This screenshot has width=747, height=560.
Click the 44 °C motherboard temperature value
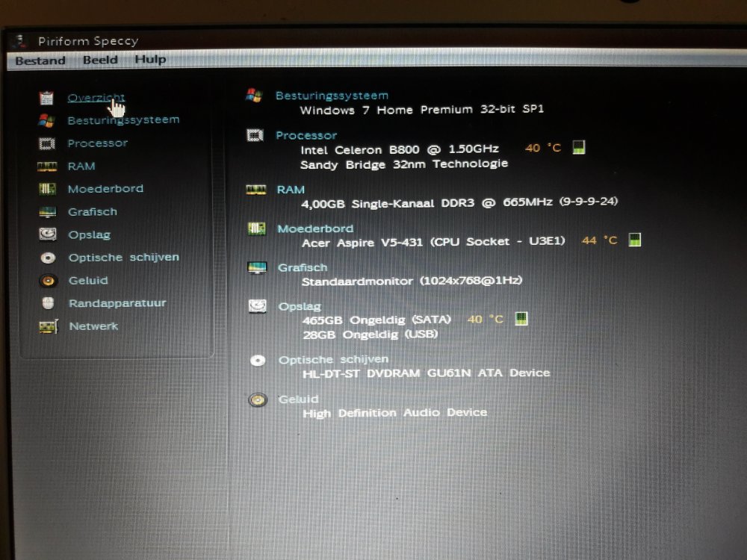[599, 240]
